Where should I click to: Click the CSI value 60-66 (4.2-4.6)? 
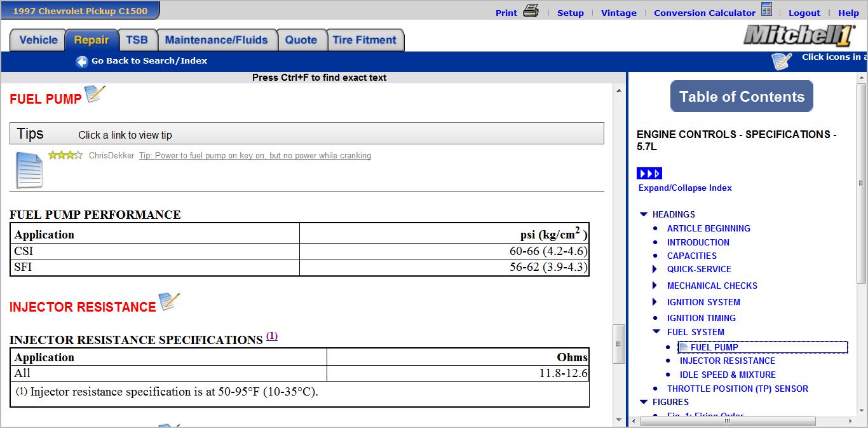point(548,251)
